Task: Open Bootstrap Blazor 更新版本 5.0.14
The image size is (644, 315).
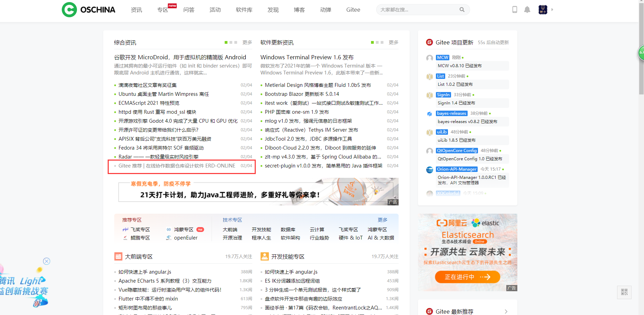Action: 302,94
